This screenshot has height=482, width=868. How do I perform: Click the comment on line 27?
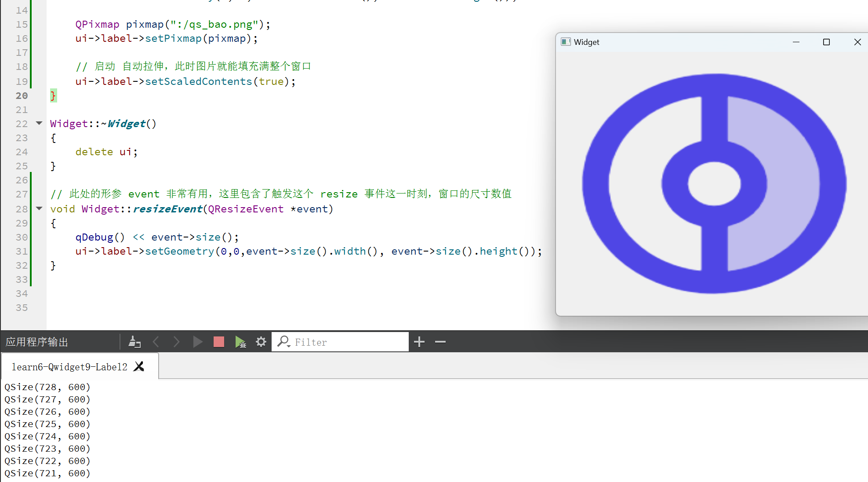click(x=281, y=194)
